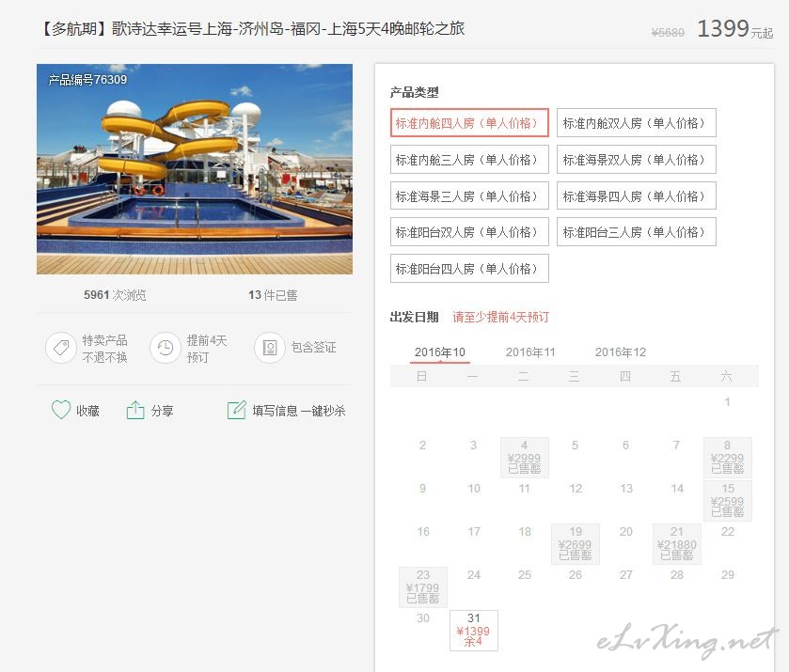789x672 pixels.
Task: Click the 13 件已售 sold count
Action: tap(273, 295)
